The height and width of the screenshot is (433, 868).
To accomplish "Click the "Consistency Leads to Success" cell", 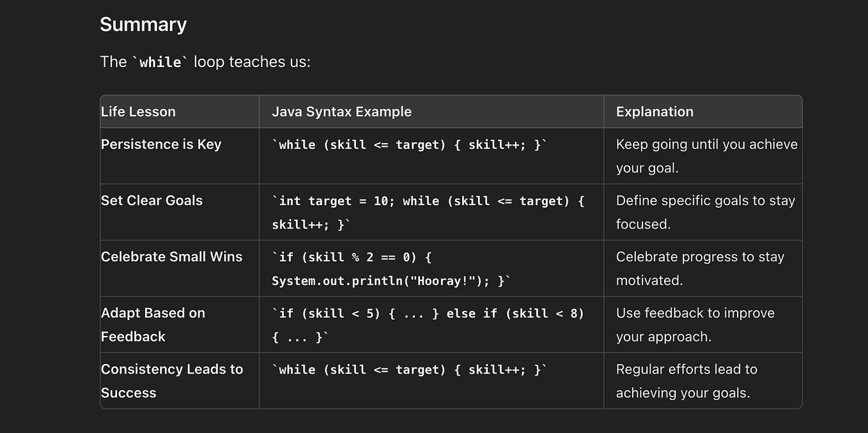I will (x=171, y=381).
